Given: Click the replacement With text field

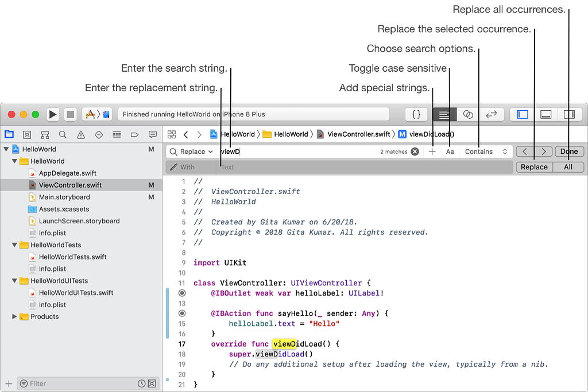Looking at the screenshot, I should point(363,167).
